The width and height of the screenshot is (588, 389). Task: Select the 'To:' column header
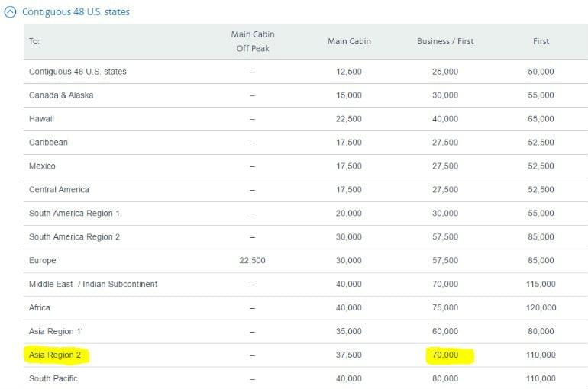(x=34, y=41)
